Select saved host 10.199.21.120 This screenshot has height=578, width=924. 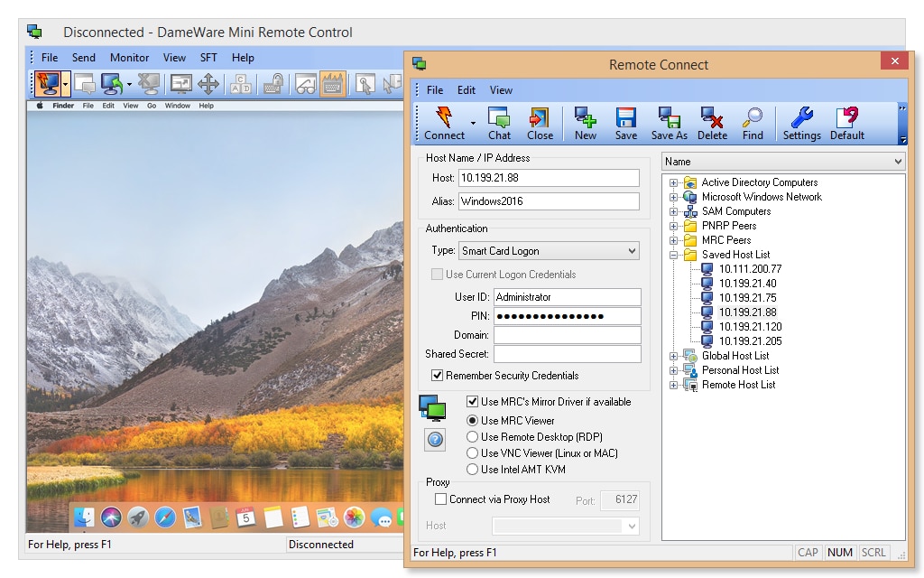coord(750,327)
